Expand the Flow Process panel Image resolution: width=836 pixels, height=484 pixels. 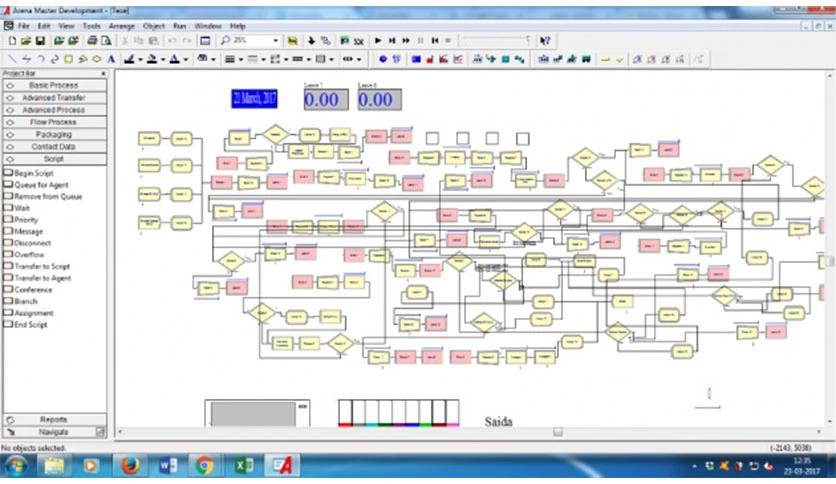53,122
